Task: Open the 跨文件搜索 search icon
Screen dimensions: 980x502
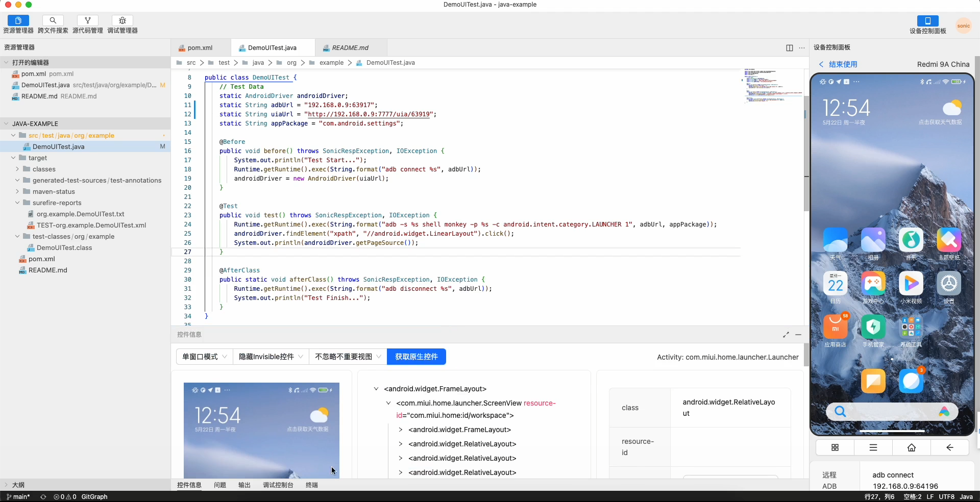Action: [x=53, y=20]
